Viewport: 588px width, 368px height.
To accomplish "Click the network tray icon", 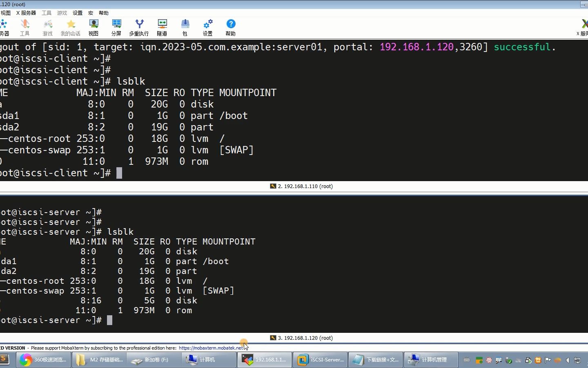I will [577, 360].
